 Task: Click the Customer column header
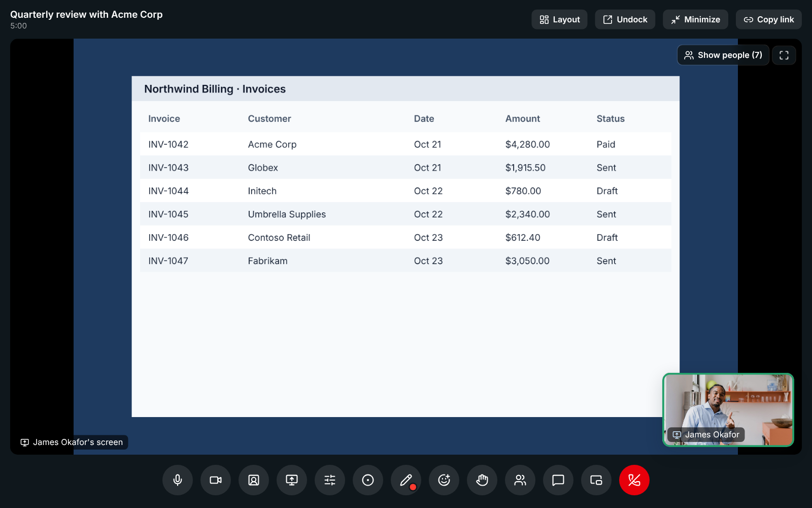[269, 118]
